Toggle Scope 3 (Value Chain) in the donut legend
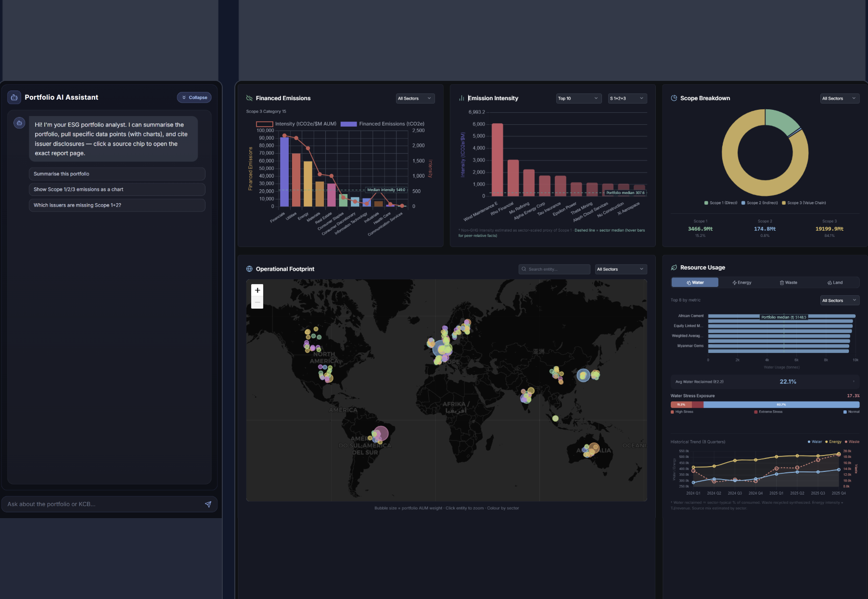This screenshot has width=868, height=599. click(804, 203)
